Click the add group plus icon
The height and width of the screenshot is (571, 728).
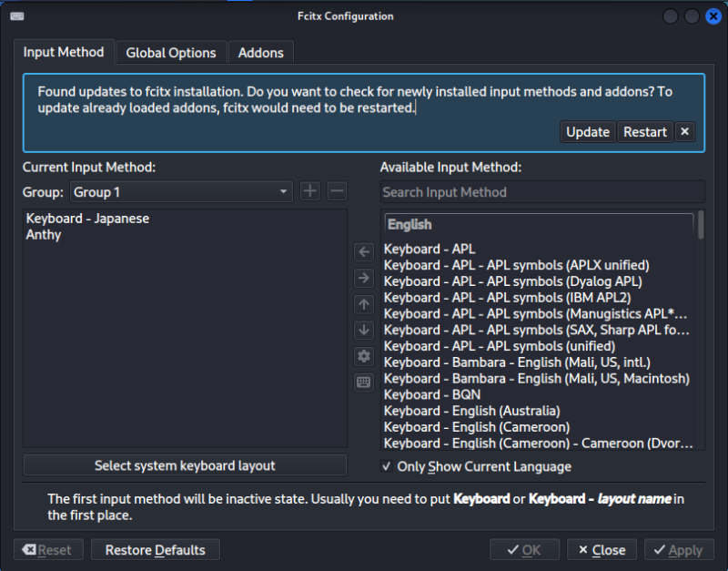click(309, 191)
